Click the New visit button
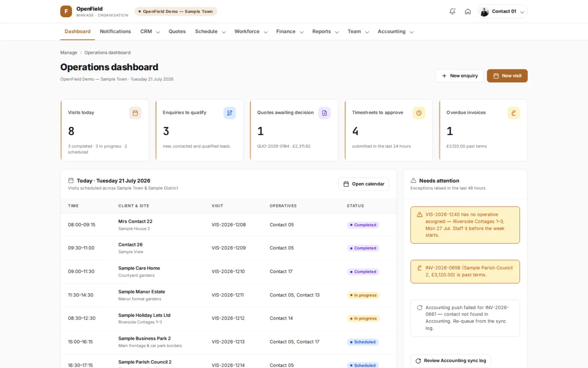The height and width of the screenshot is (368, 588). (x=507, y=76)
